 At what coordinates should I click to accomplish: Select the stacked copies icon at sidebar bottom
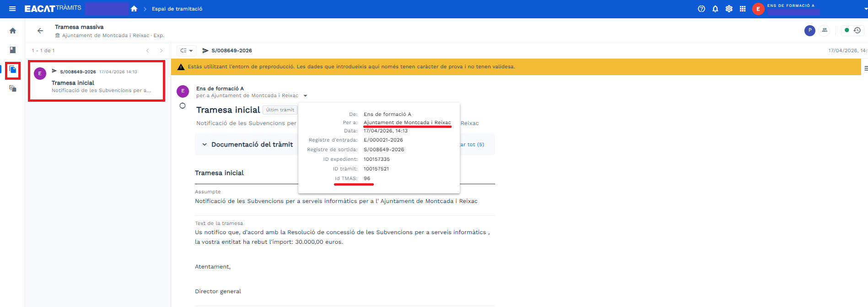tap(13, 88)
